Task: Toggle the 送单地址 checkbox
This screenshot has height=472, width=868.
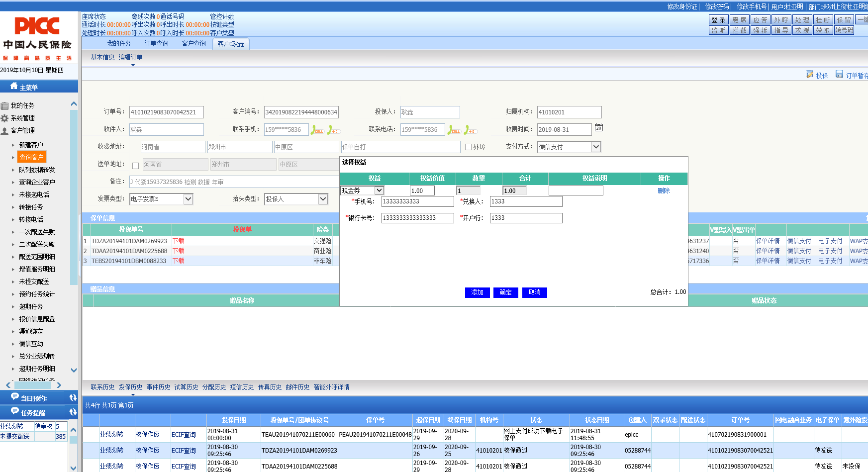Action: click(135, 166)
